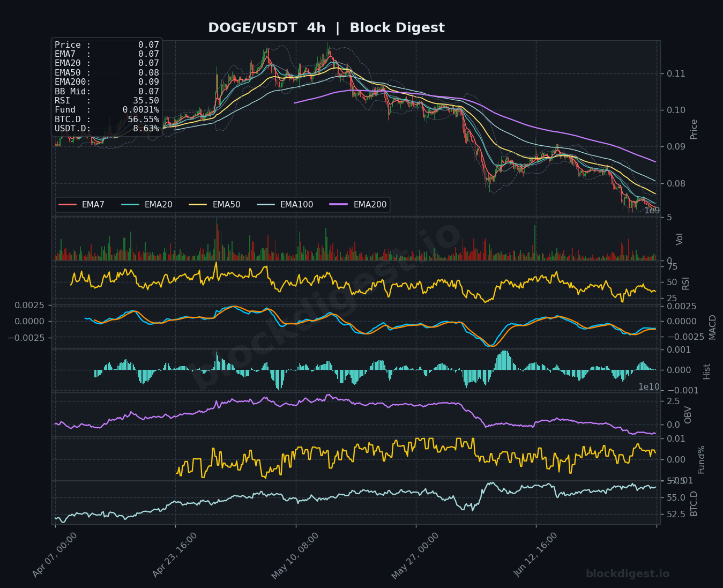Image resolution: width=723 pixels, height=588 pixels.
Task: Click the RSI 75 axis tick
Action: [672, 267]
